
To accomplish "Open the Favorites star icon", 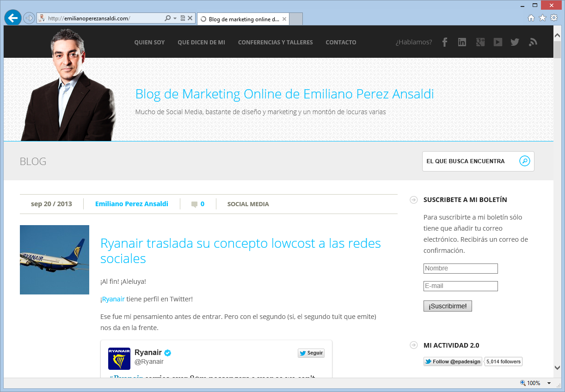I will pos(542,18).
